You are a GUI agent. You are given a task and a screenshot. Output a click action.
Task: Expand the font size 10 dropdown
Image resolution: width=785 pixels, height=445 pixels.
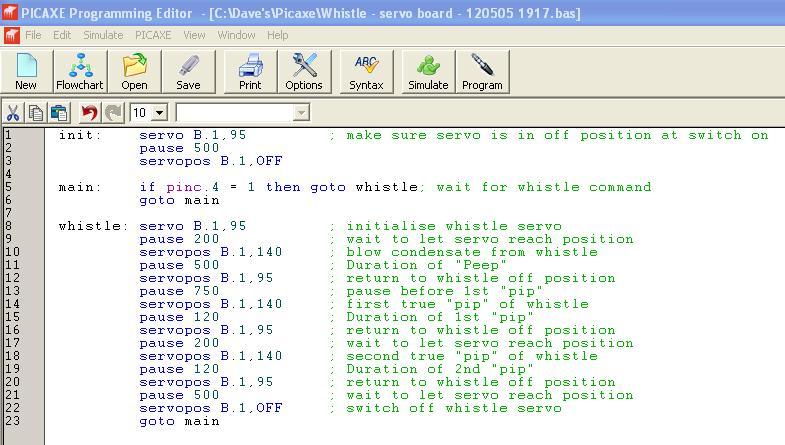tap(160, 113)
